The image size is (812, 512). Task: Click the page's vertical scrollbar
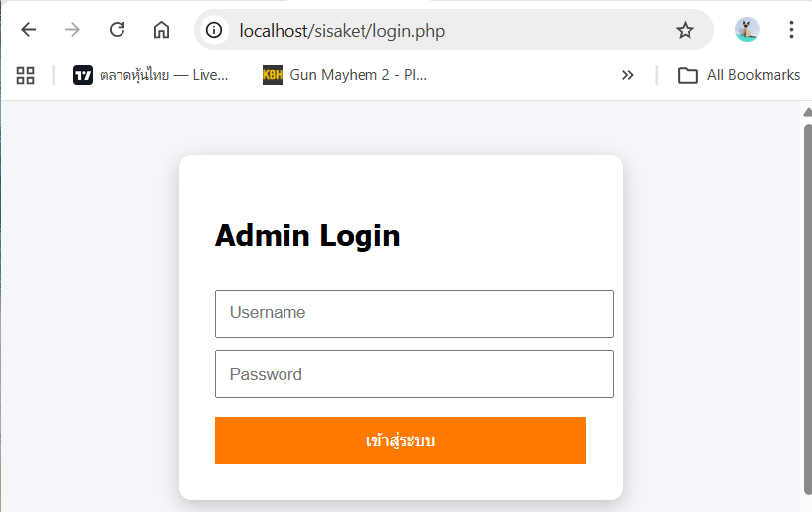pos(807,297)
